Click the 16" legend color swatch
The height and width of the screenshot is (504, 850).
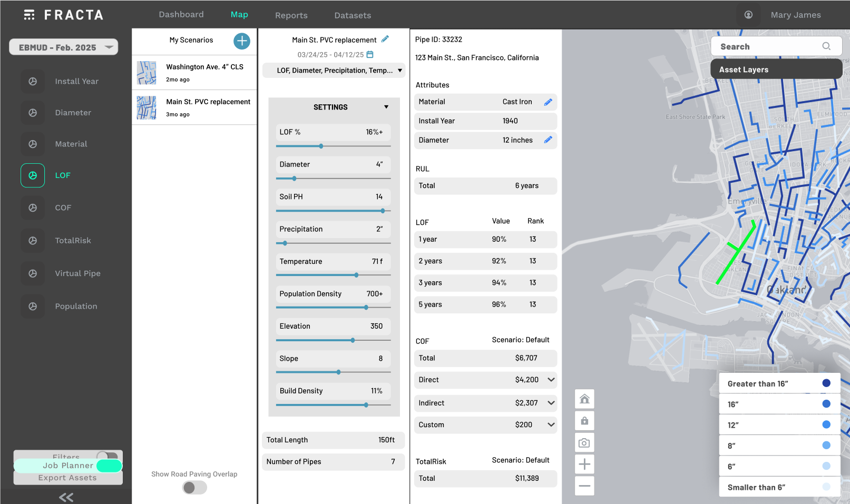(x=826, y=404)
